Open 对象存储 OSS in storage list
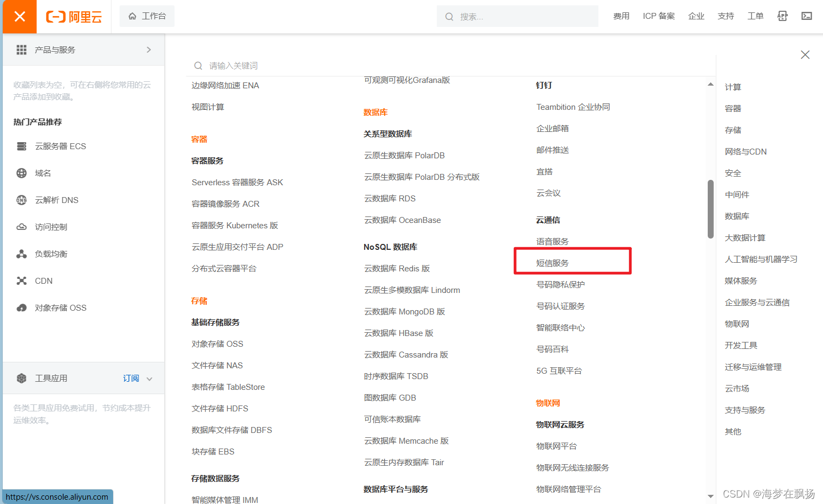This screenshot has height=504, width=823. 218,344
